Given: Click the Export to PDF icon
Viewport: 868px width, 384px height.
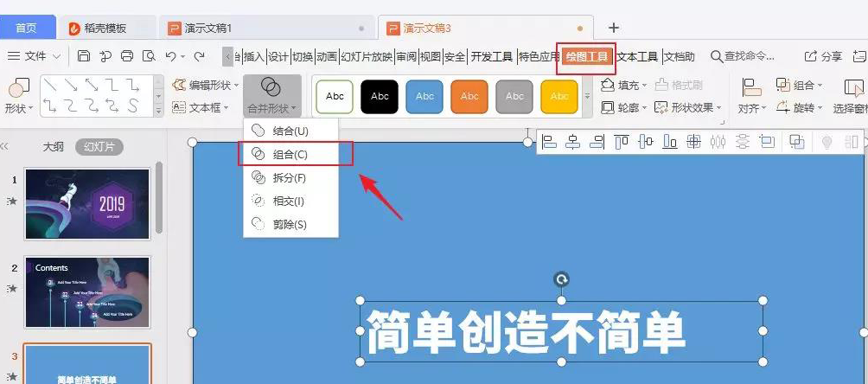Looking at the screenshot, I should pyautogui.click(x=105, y=56).
